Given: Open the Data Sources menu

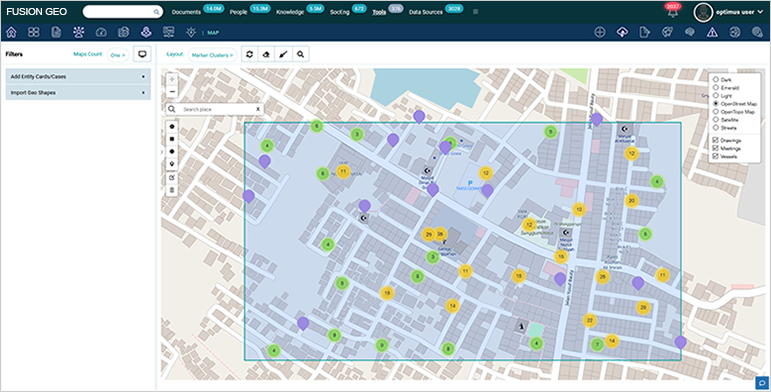Looking at the screenshot, I should (x=426, y=12).
